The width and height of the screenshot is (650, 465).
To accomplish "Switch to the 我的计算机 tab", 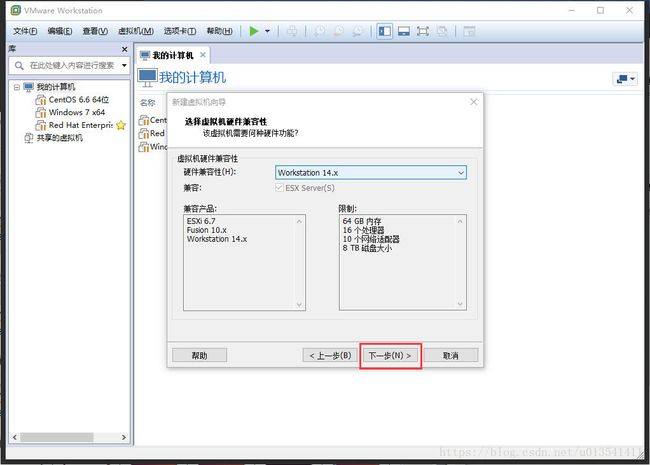I will tap(172, 56).
